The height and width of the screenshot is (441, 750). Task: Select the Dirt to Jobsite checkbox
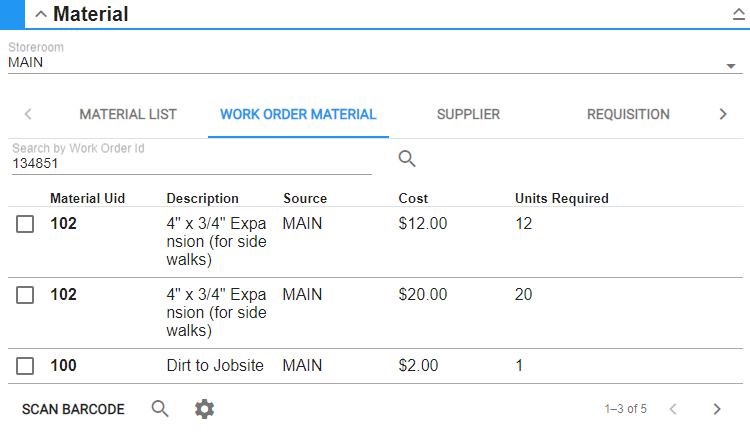tap(26, 366)
